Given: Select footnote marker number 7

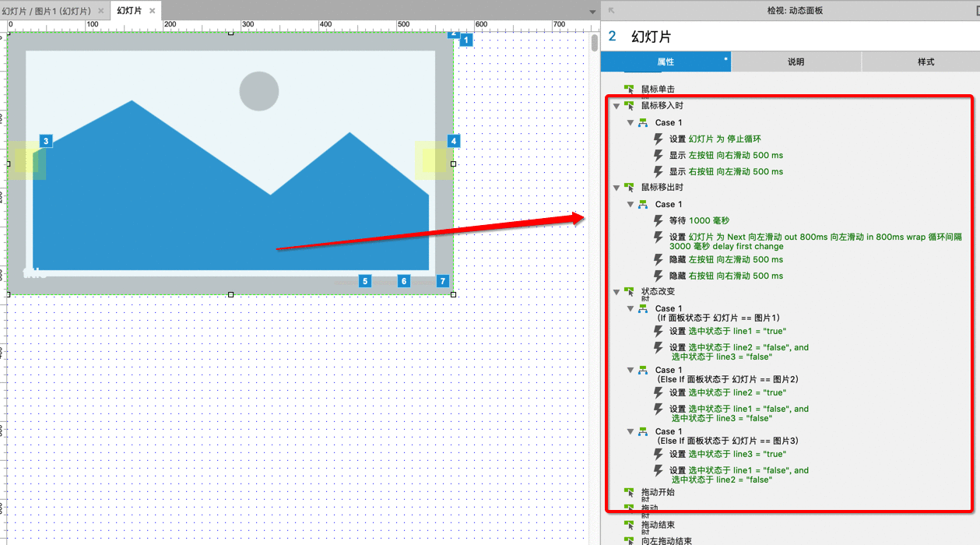Looking at the screenshot, I should point(443,281).
